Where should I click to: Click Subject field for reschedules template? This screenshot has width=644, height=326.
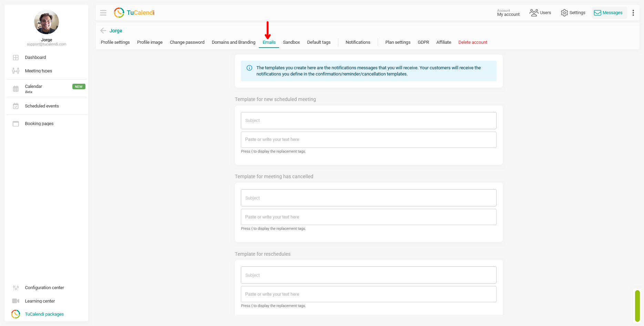369,275
